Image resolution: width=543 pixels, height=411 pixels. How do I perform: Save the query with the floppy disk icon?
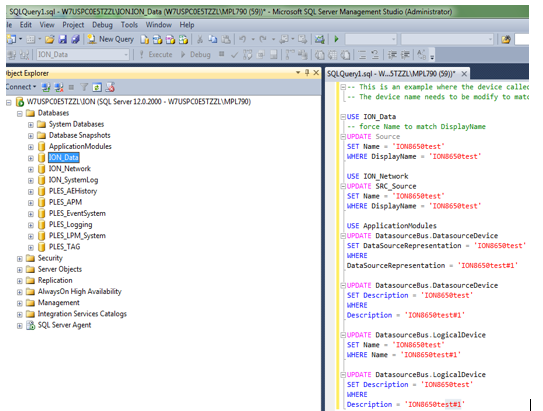pyautogui.click(x=62, y=39)
